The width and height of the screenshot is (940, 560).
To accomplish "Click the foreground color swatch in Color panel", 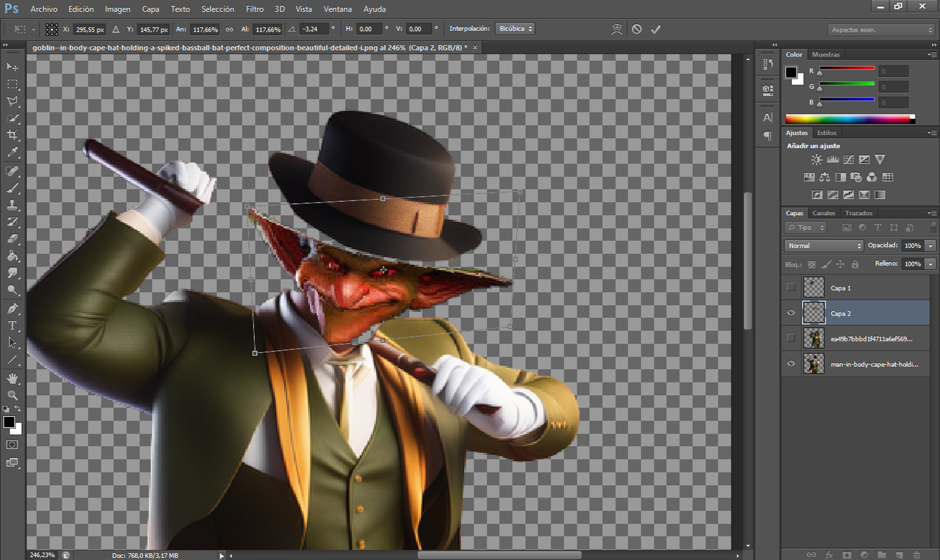I will [792, 73].
